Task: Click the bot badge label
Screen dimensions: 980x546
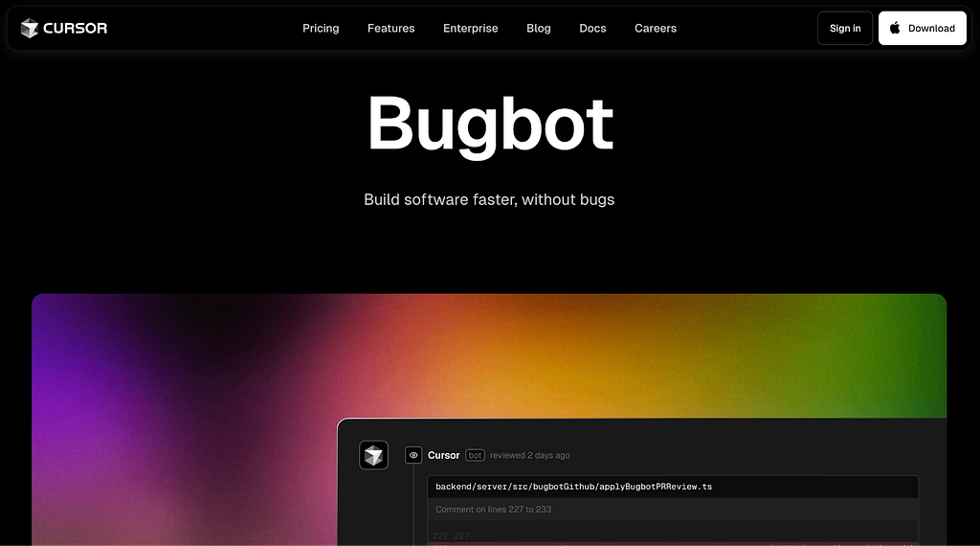Action: (x=475, y=455)
